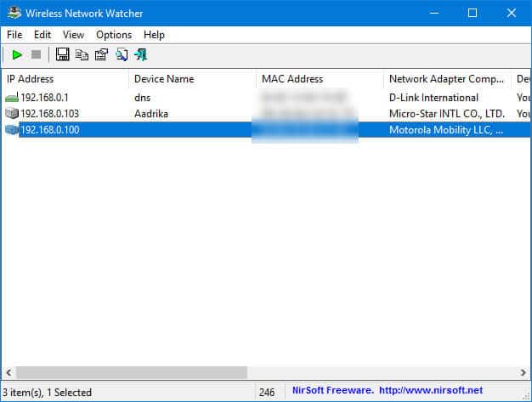Open the Edit menu
The width and height of the screenshot is (532, 402).
42,35
